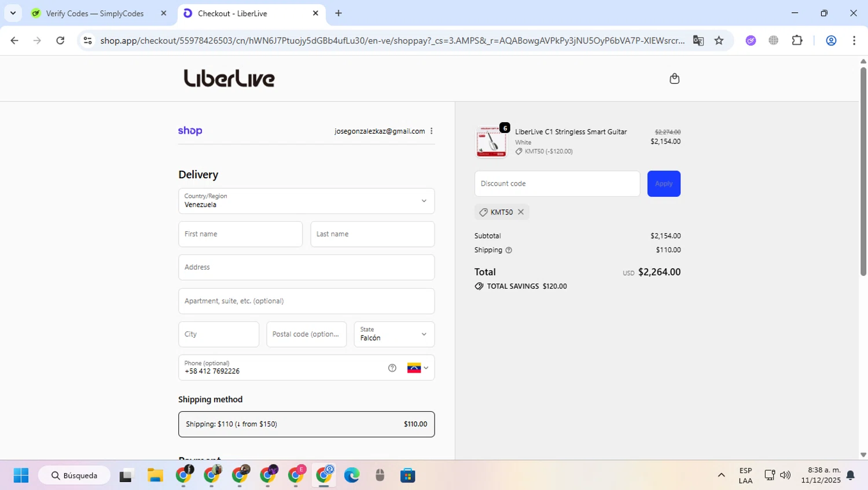Image resolution: width=868 pixels, height=490 pixels.
Task: Open the tab search dropdown
Action: pyautogui.click(x=13, y=13)
